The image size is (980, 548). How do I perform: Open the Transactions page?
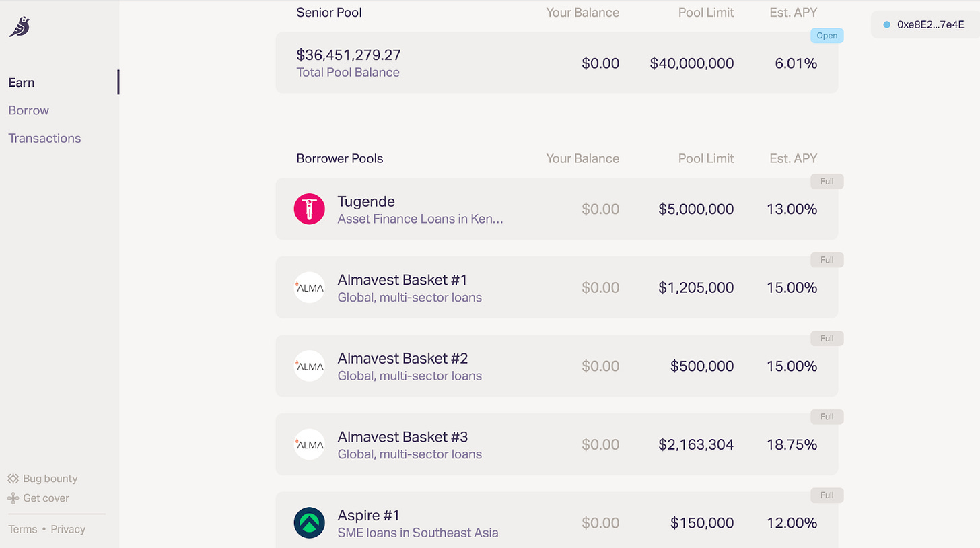44,138
